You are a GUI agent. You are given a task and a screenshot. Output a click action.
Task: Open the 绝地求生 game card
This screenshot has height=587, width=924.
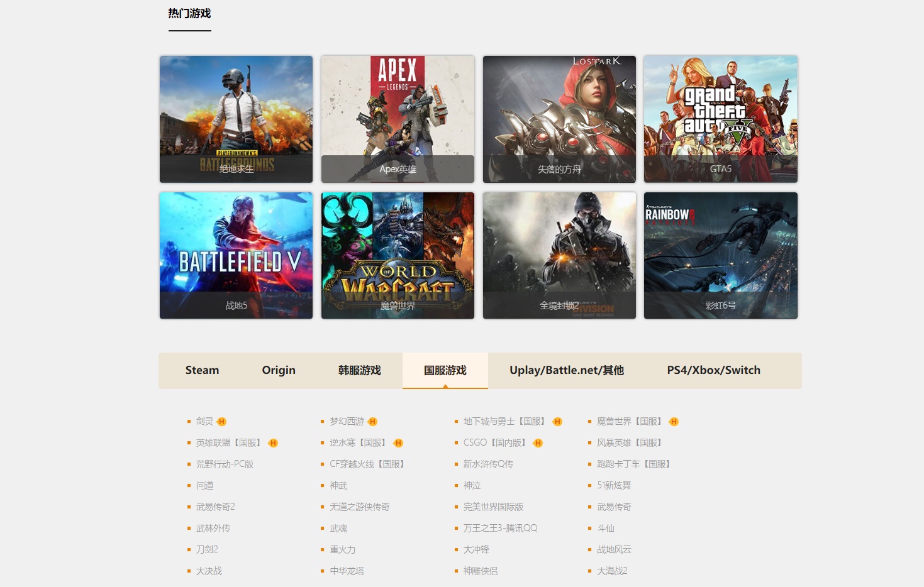click(x=236, y=119)
